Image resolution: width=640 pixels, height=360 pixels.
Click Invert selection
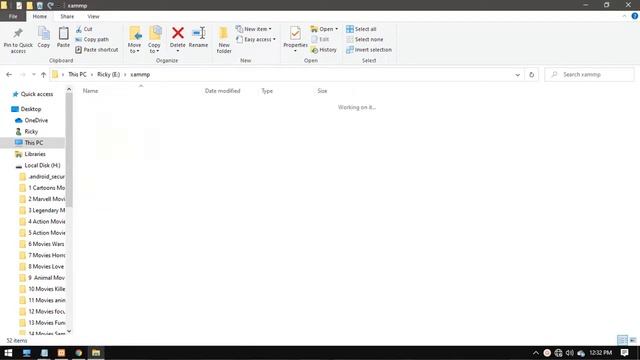pyautogui.click(x=369, y=49)
